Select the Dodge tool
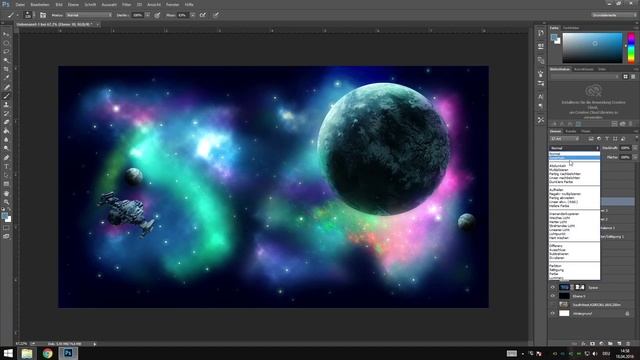The image size is (640, 360). (x=6, y=149)
